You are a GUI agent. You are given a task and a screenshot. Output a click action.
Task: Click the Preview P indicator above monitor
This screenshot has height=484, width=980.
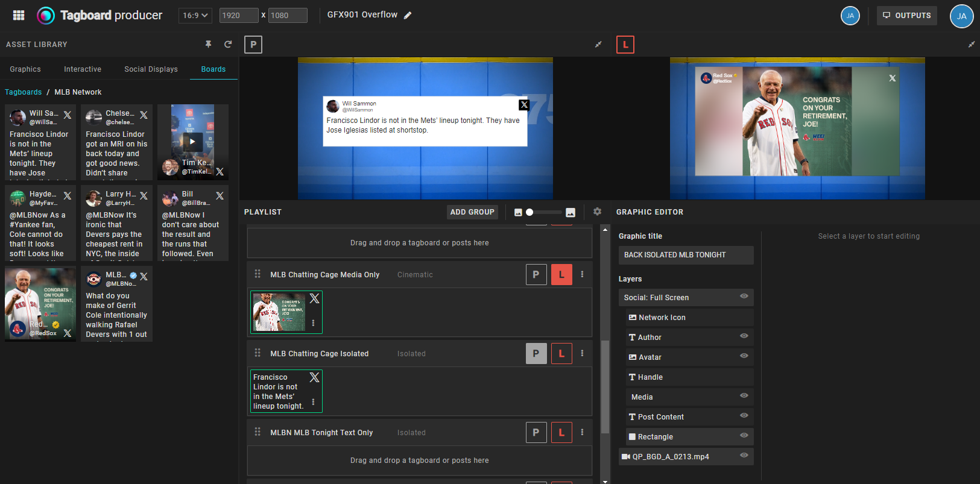253,45
